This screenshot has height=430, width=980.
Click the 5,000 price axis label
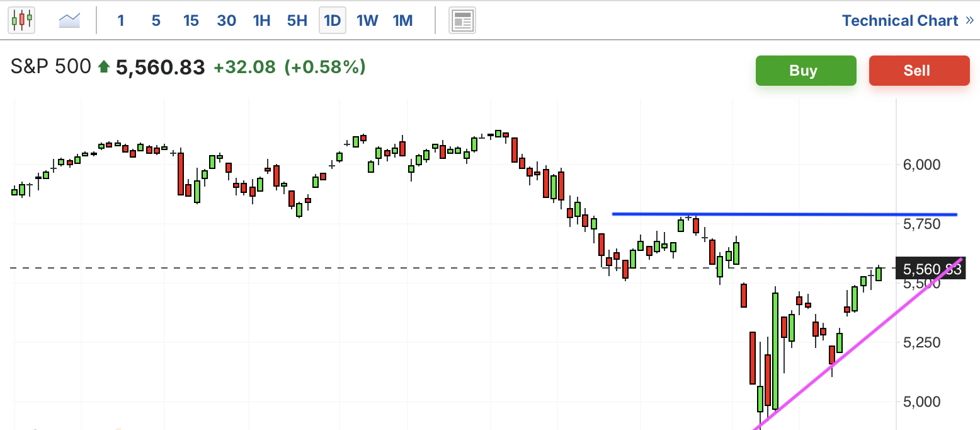(922, 402)
